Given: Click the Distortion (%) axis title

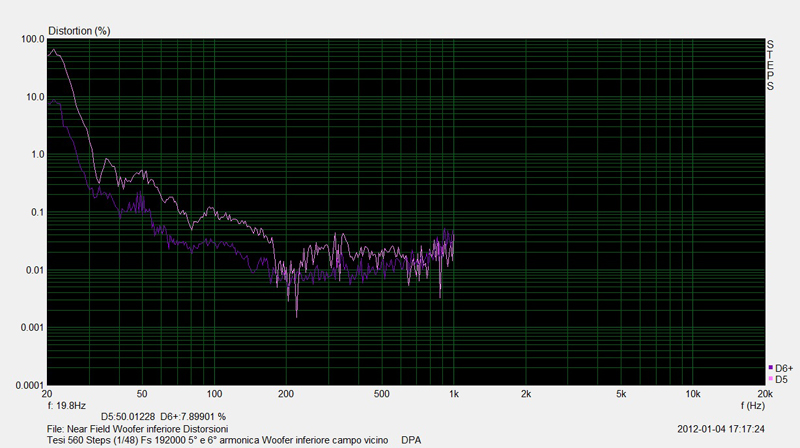Looking at the screenshot, I should point(79,31).
